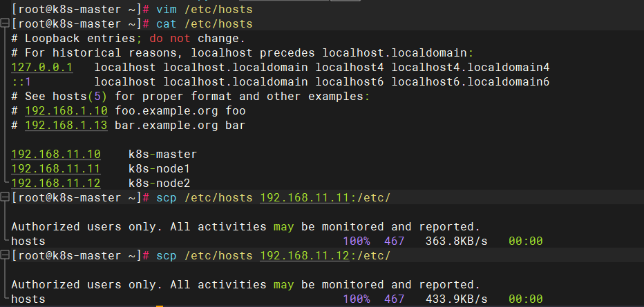Click the 192.168.11.12 address in the scp command
Viewport: 644px width, 307px height.
304,256
